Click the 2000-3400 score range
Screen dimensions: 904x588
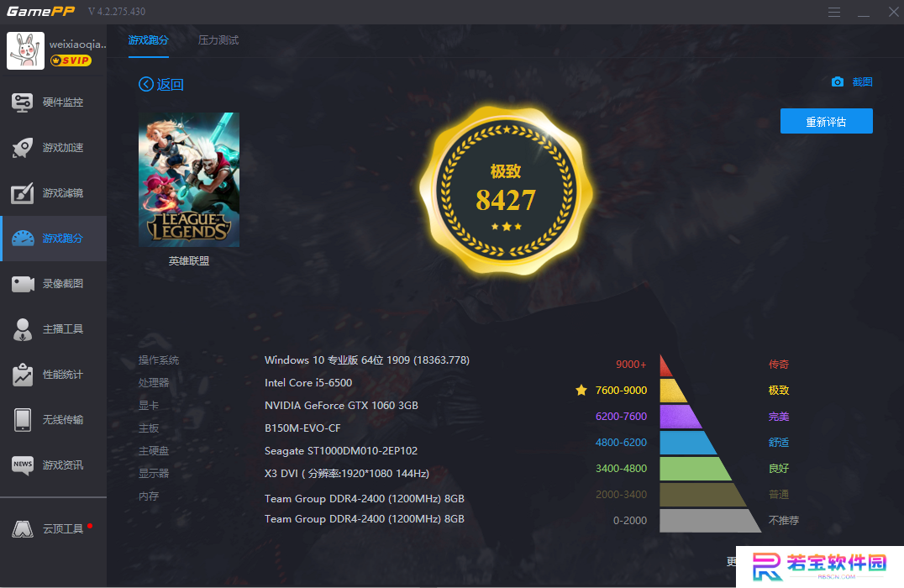[x=622, y=495]
